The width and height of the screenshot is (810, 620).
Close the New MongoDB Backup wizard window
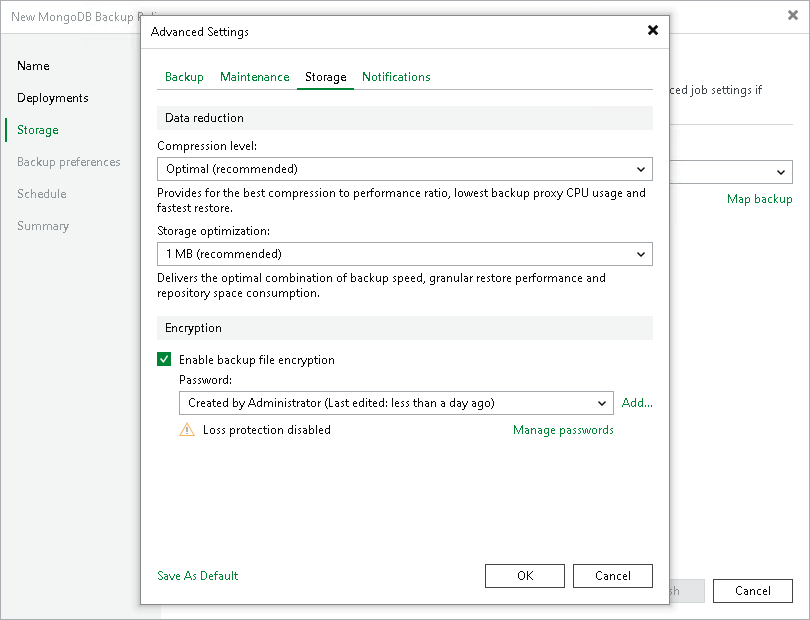[x=793, y=16]
